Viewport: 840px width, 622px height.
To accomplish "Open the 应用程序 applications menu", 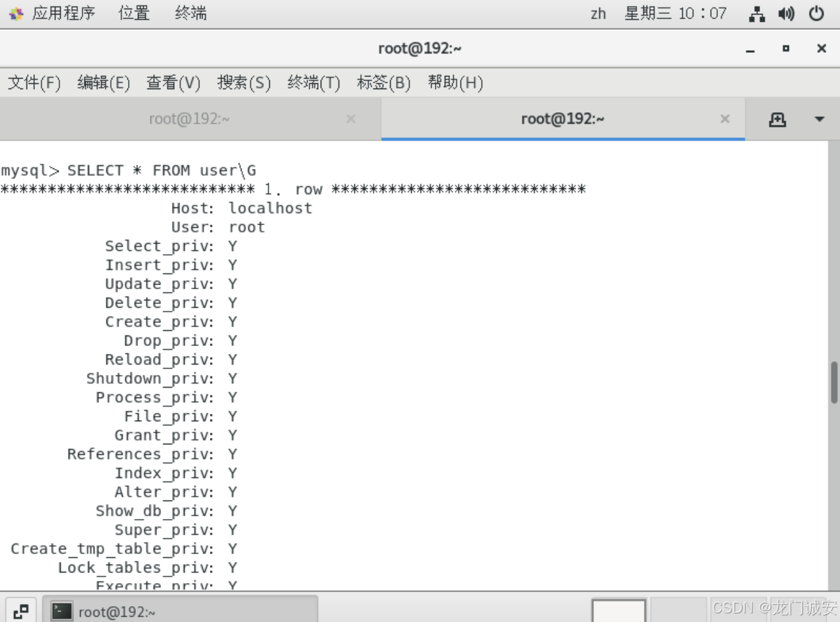I will 63,13.
